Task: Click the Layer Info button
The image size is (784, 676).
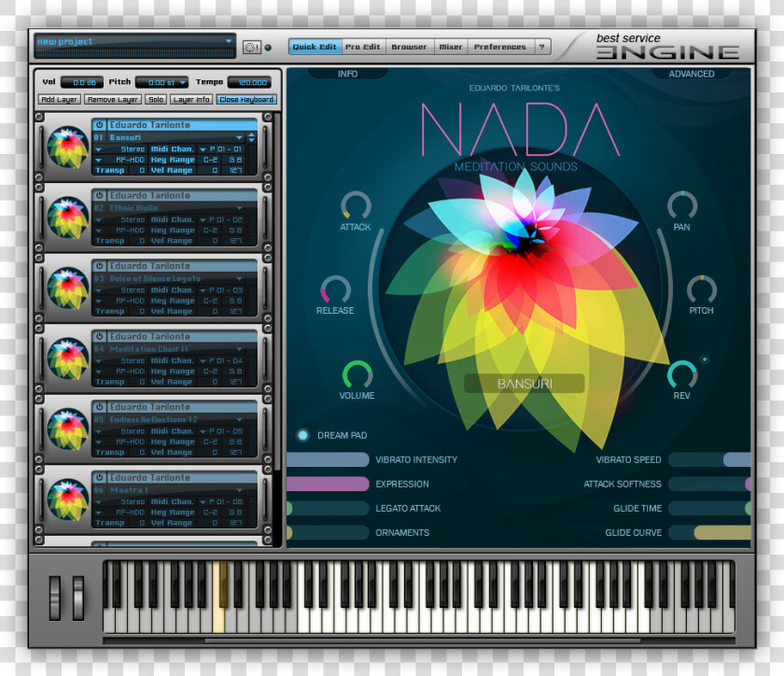Action: click(191, 100)
